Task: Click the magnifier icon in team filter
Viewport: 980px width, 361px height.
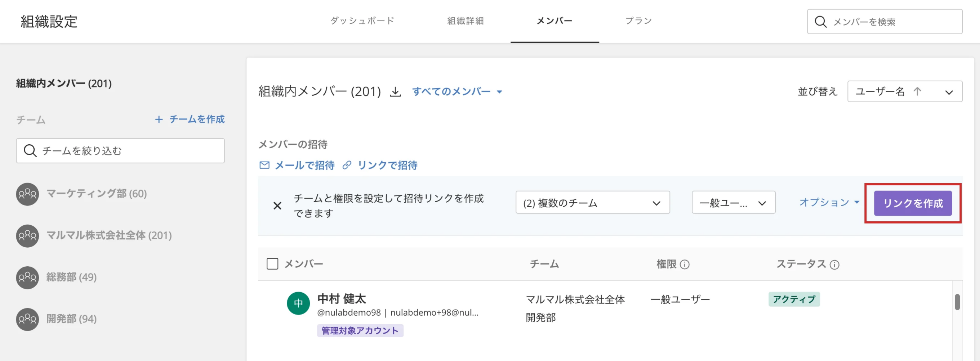Action: (x=30, y=151)
